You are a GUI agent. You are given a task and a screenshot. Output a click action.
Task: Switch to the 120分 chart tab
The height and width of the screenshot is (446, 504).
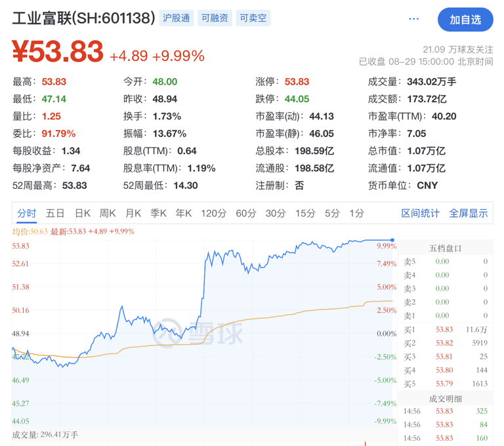click(214, 213)
